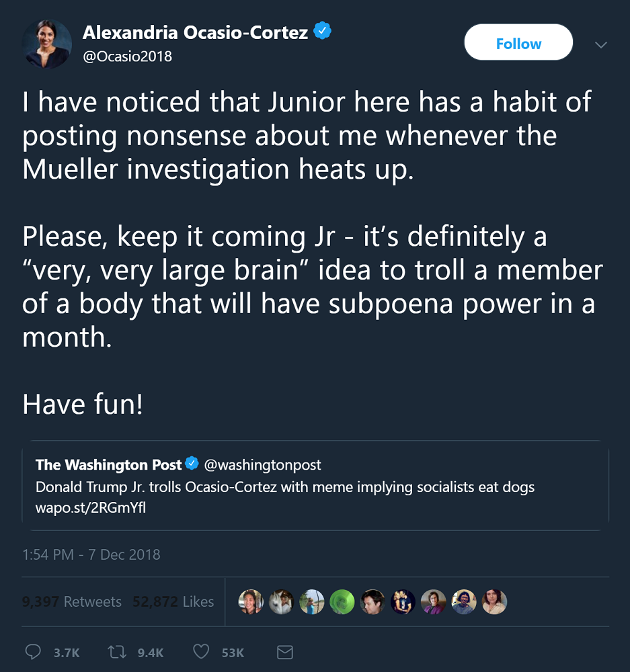Image resolution: width=630 pixels, height=672 pixels.
Task: Open Alexandria Ocasio-Cortez's profile photo
Action: click(47, 44)
